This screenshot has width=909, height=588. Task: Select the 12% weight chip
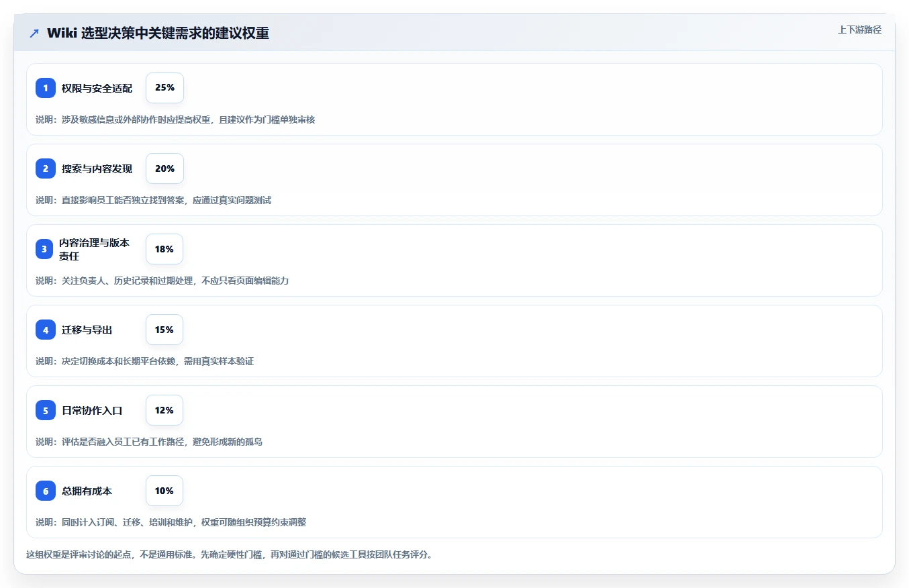click(164, 410)
